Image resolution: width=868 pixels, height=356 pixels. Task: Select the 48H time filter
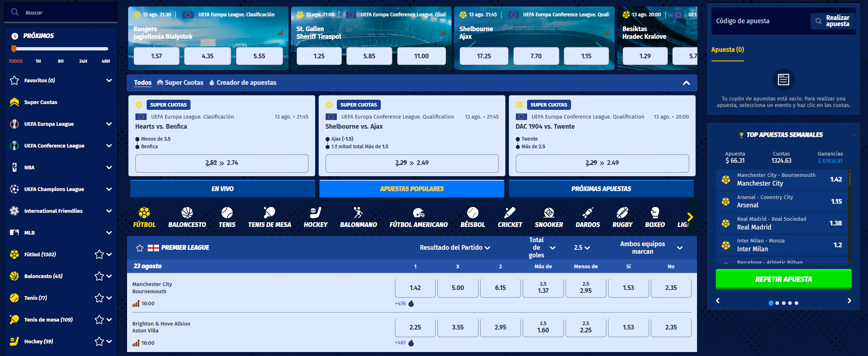[x=106, y=61]
